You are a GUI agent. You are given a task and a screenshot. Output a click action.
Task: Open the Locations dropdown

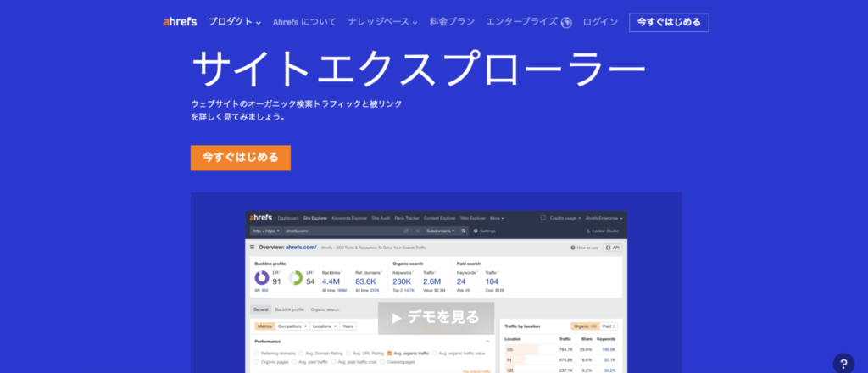(x=325, y=326)
